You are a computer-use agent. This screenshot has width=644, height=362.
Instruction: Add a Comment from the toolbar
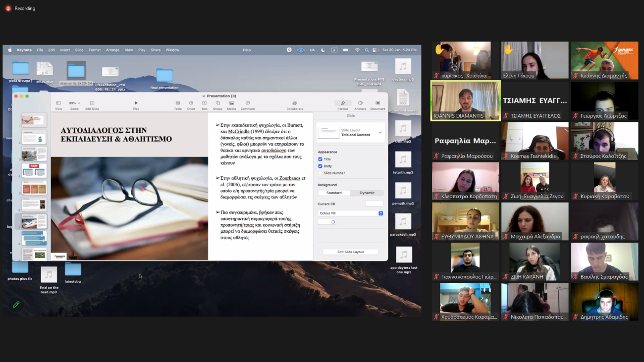point(248,105)
